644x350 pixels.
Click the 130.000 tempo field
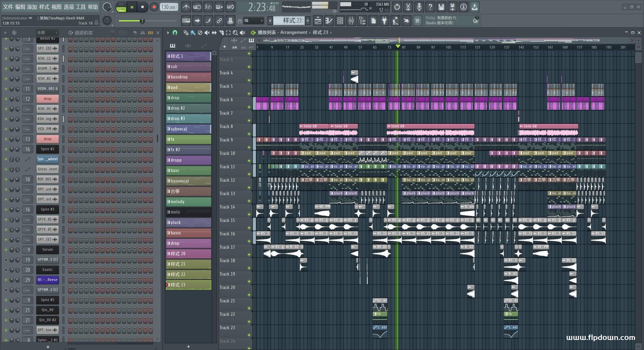pyautogui.click(x=169, y=7)
